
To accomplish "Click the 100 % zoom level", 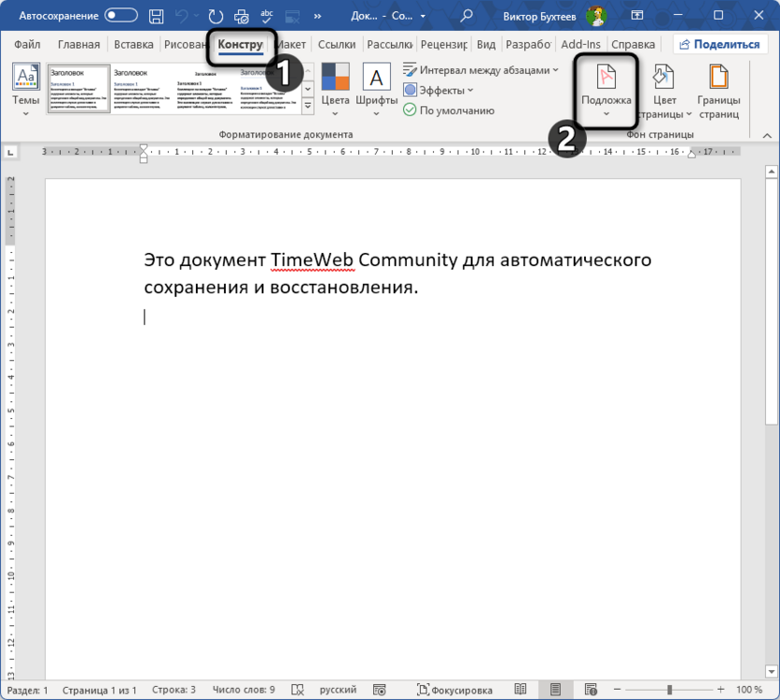I will click(x=749, y=690).
